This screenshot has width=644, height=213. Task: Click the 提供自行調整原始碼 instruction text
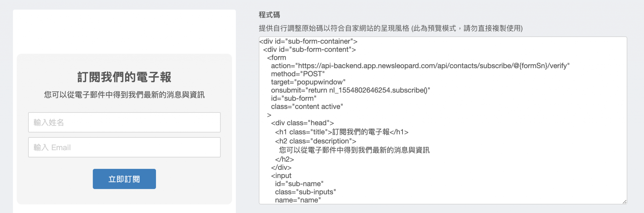pos(391,28)
